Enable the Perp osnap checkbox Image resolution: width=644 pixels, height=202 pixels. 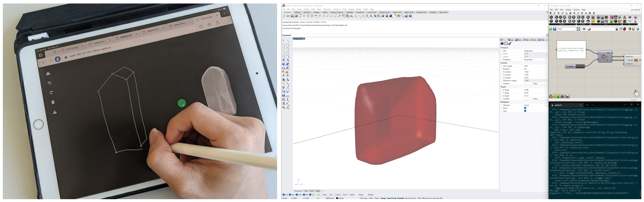(322, 195)
